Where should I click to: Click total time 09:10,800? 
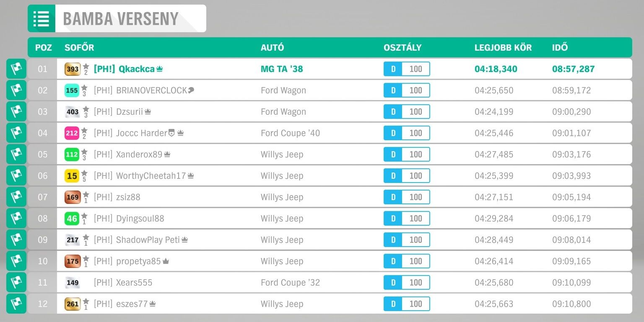[x=571, y=304]
